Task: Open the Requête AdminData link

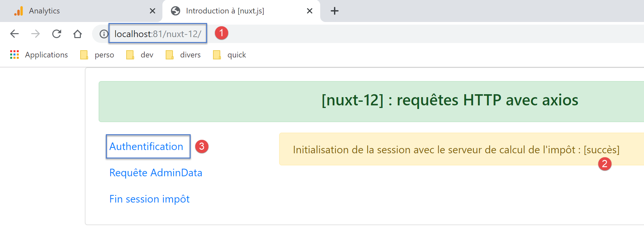Action: (x=155, y=173)
